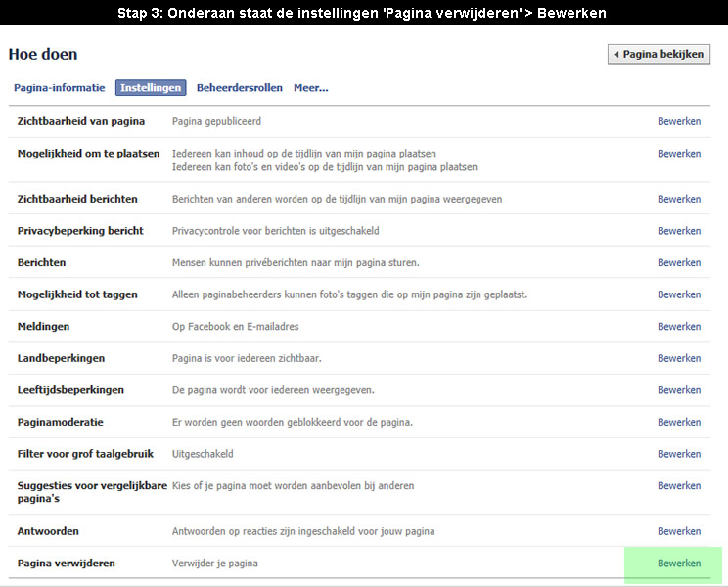The width and height of the screenshot is (728, 587).
Task: Open the Pagina-informatie tab
Action: click(x=60, y=88)
